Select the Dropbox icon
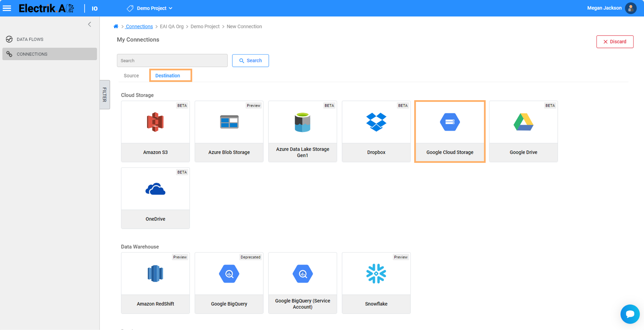 coord(376,122)
